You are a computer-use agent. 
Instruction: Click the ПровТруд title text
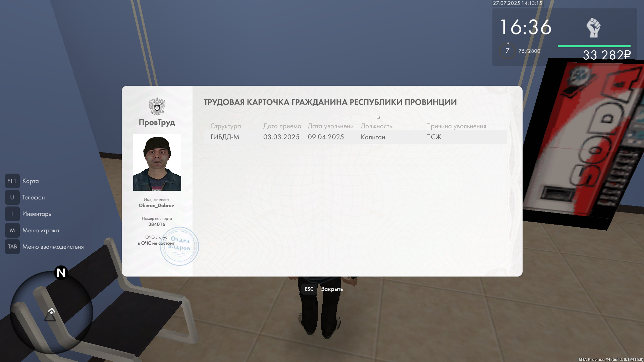click(x=157, y=122)
